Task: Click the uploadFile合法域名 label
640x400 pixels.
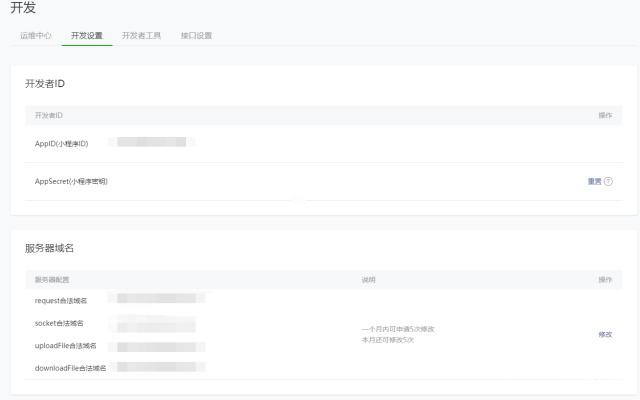Action: tap(66, 346)
